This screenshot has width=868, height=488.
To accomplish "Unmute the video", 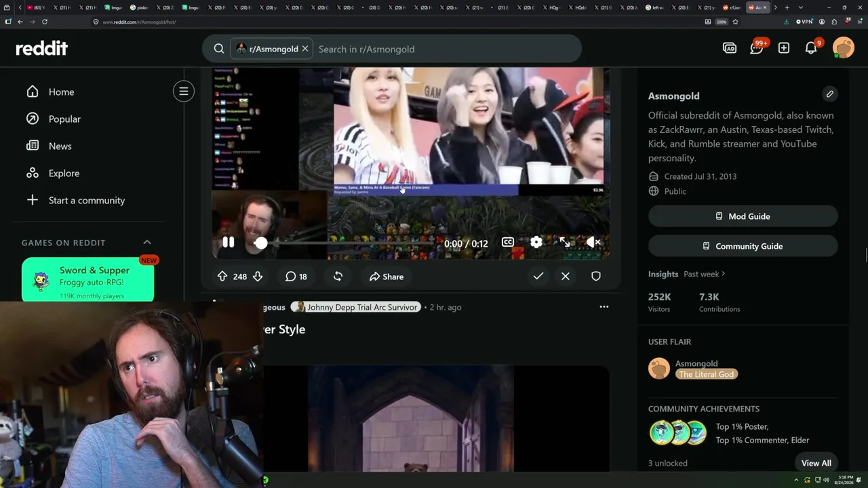I will pyautogui.click(x=593, y=242).
